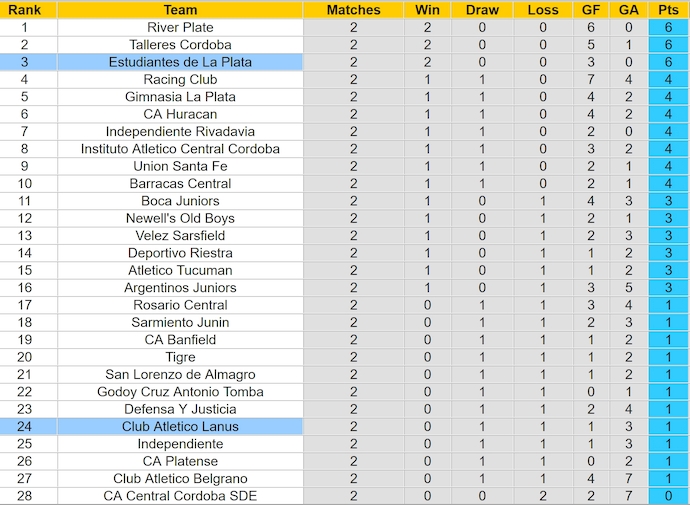Click Talleres Cordoba in the table
690x505 pixels.
click(180, 45)
